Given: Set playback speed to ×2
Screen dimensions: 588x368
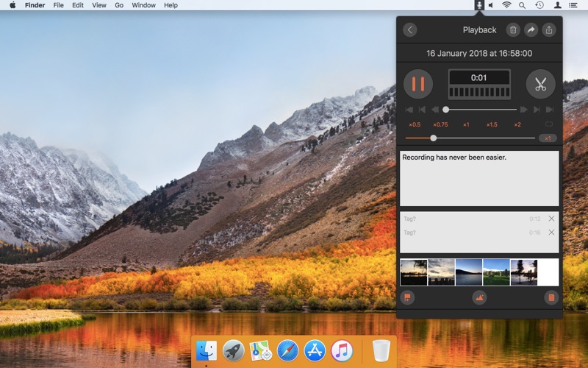Looking at the screenshot, I should pyautogui.click(x=517, y=124).
